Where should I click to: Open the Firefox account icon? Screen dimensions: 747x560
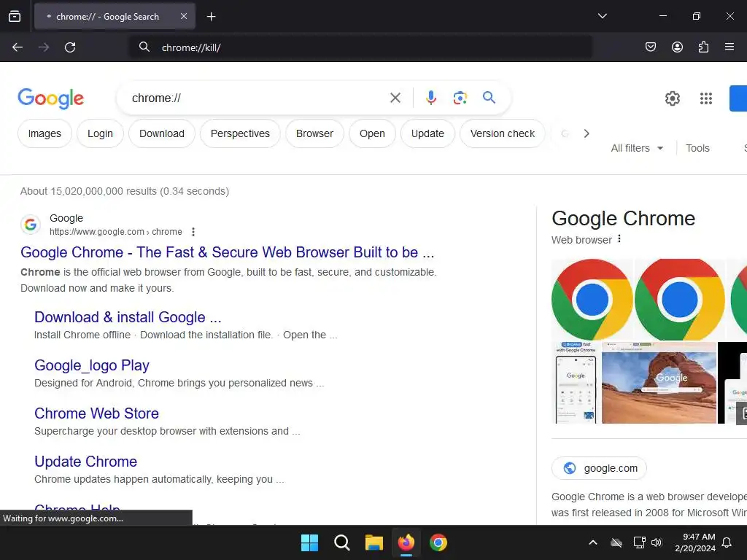[677, 47]
